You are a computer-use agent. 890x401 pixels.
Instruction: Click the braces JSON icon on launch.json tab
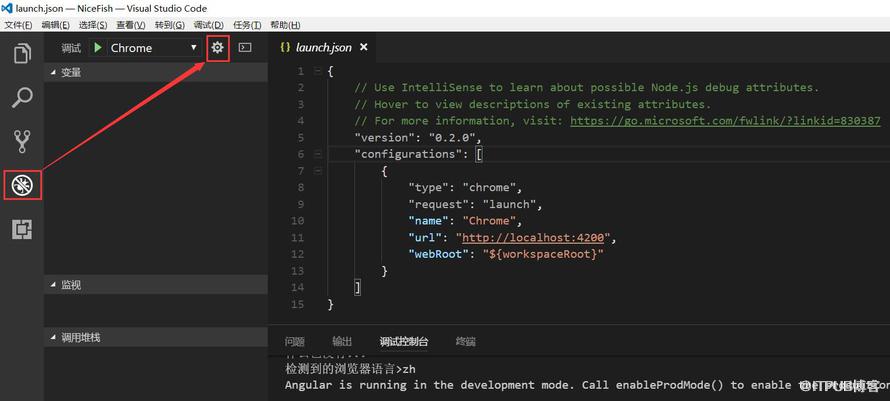tap(285, 48)
